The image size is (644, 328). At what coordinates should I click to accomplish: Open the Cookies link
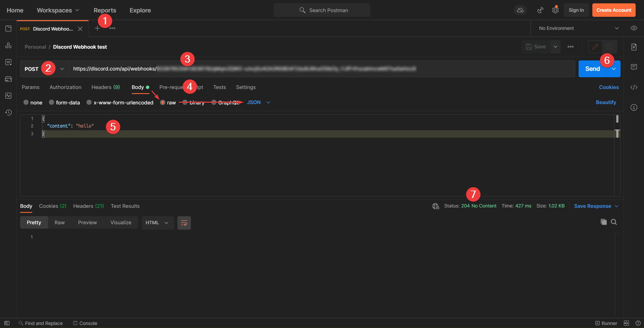[609, 87]
